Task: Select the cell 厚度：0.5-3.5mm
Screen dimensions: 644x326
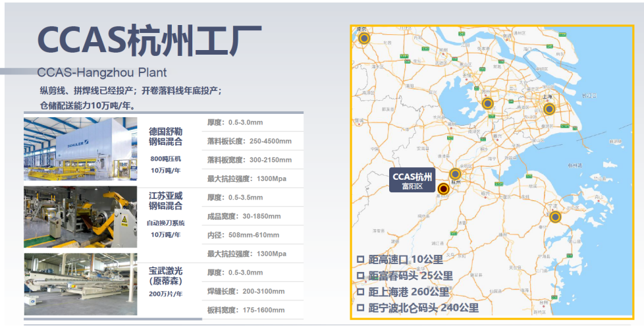Action: pyautogui.click(x=253, y=198)
